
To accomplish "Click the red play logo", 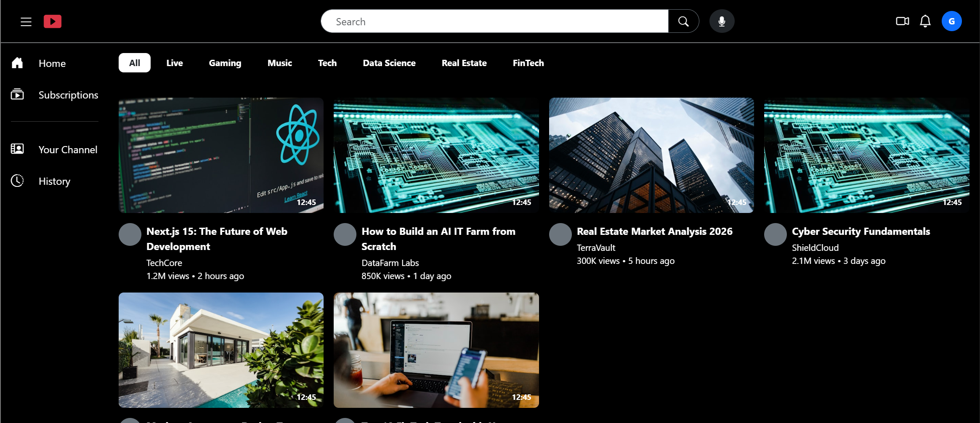I will point(53,21).
